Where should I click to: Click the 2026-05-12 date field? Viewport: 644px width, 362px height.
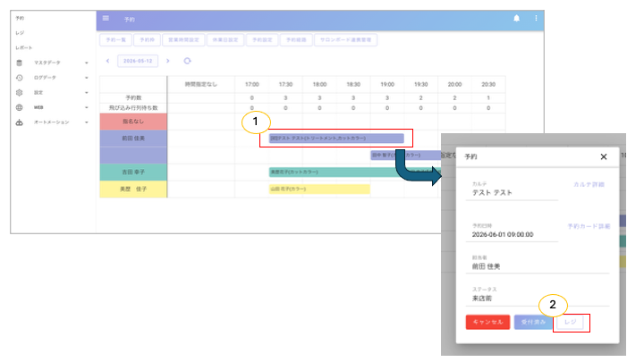coord(138,61)
